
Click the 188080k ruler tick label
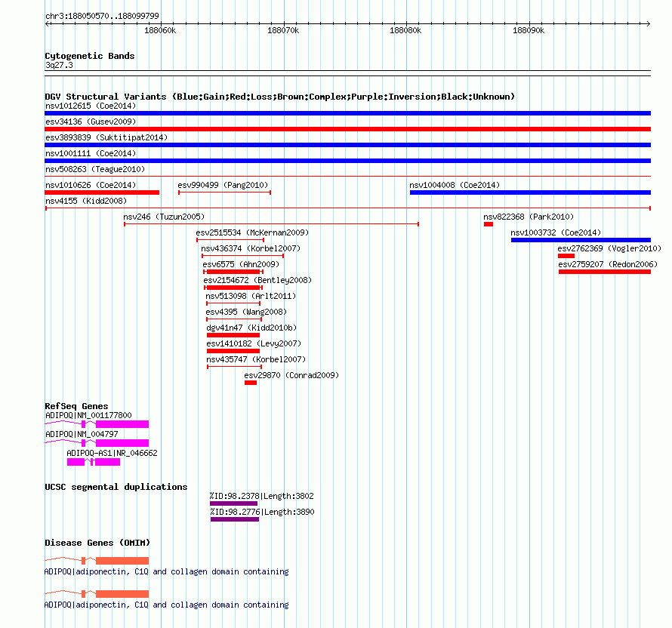405,30
